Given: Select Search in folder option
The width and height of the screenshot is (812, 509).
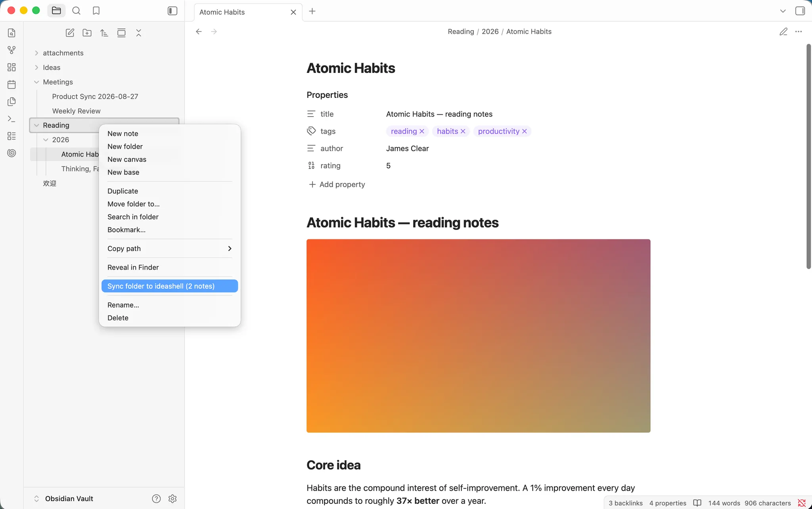Looking at the screenshot, I should point(170,217).
